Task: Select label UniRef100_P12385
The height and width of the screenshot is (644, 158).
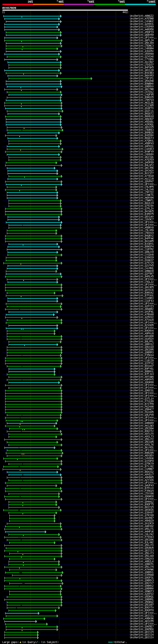Action: [142, 106]
